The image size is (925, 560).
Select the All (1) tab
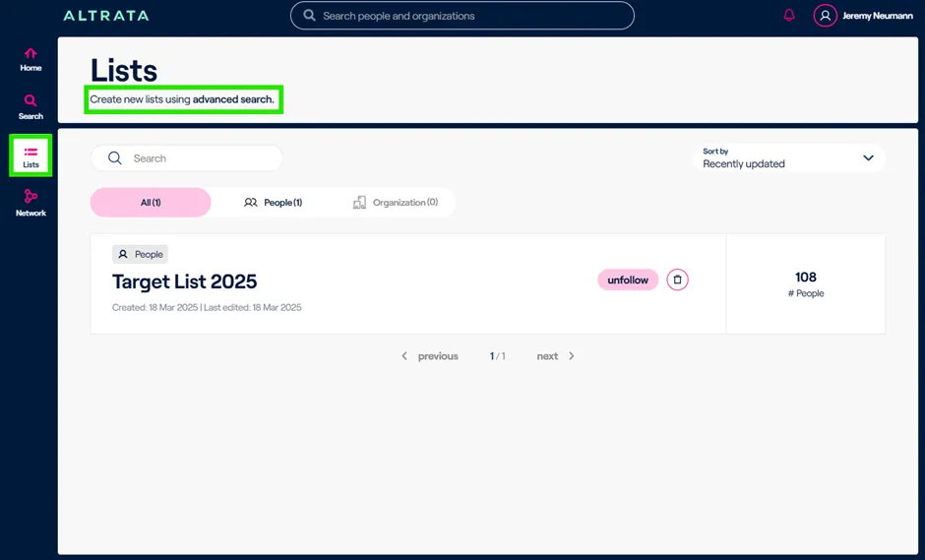[151, 203]
